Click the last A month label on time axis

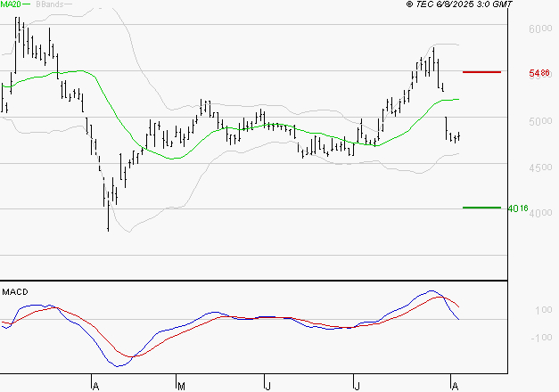coord(455,387)
